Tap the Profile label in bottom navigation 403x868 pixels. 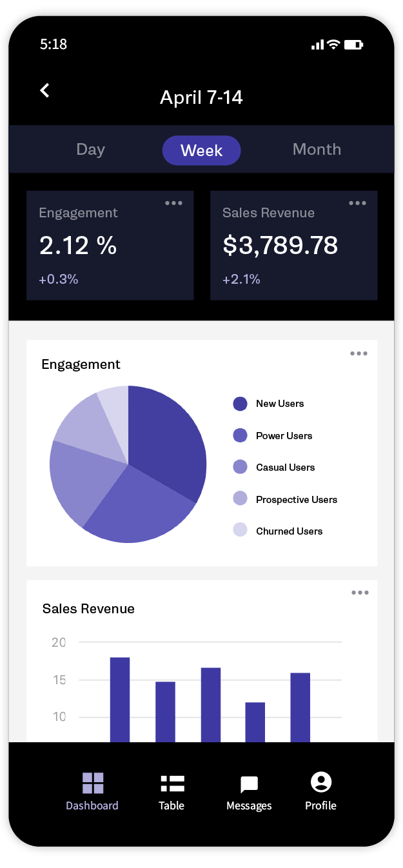[x=320, y=805]
